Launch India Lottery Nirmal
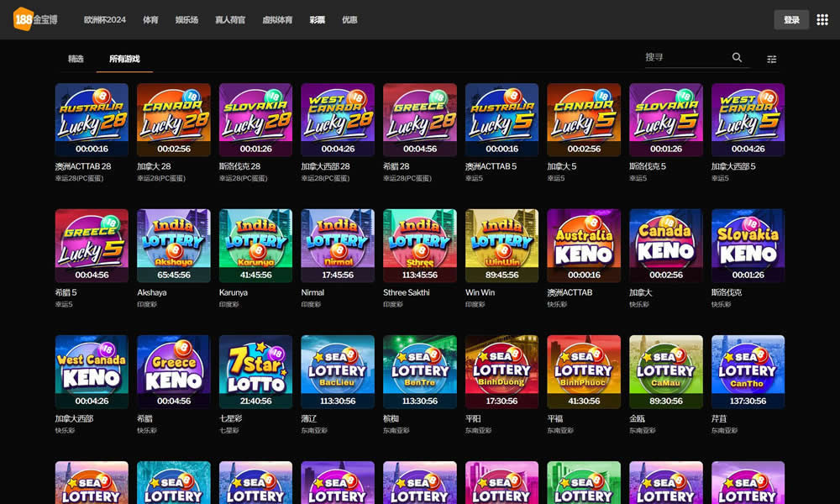840x504 pixels. [x=338, y=246]
